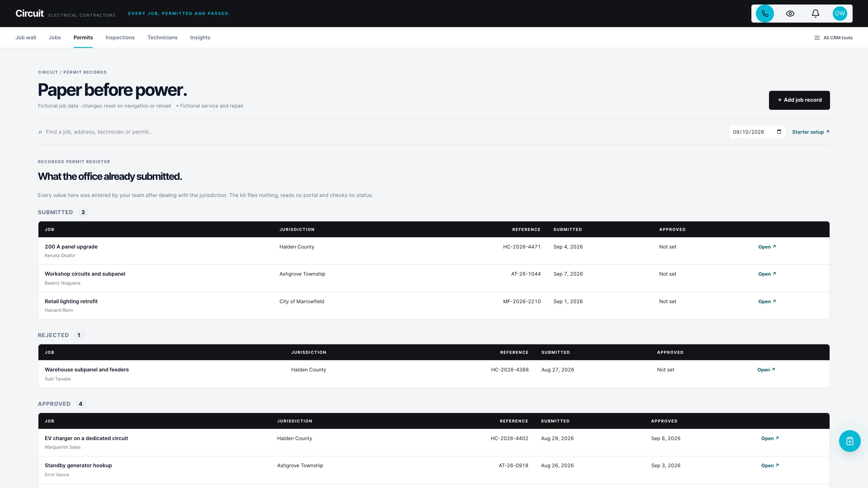Image resolution: width=868 pixels, height=488 pixels.
Task: Click the 200 A panel upgrade job title
Action: 71,247
